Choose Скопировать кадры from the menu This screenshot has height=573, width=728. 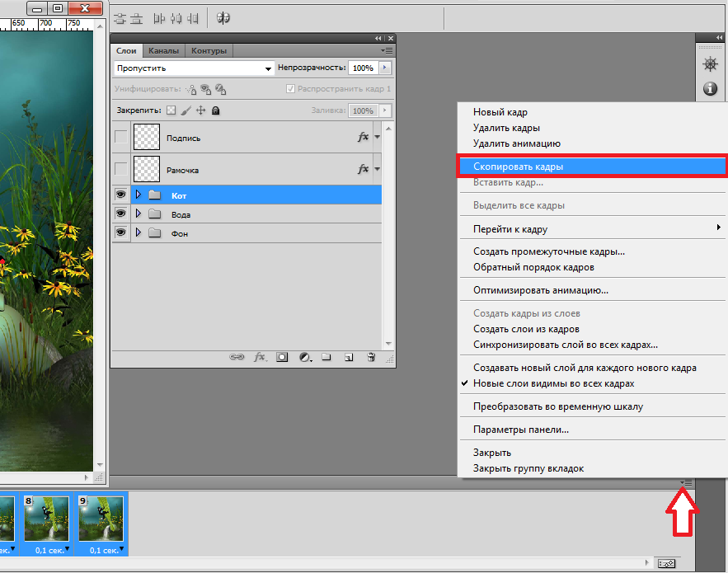[592, 167]
